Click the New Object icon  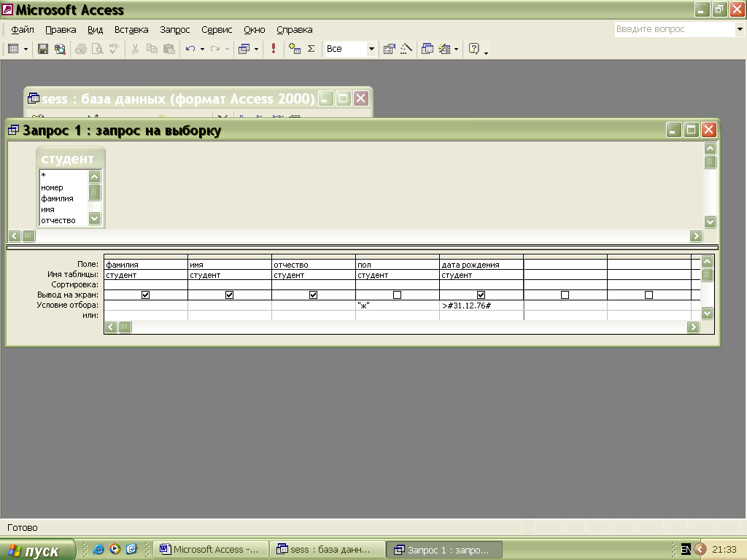[x=444, y=49]
